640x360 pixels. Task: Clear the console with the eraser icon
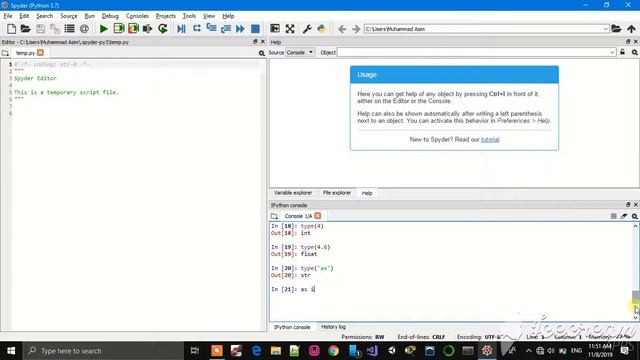(x=624, y=216)
